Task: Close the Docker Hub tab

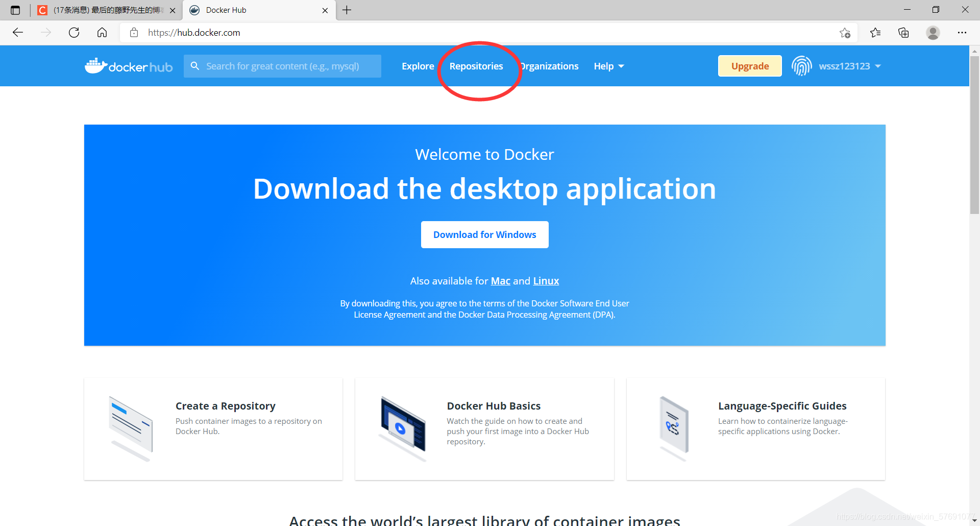Action: 325,10
